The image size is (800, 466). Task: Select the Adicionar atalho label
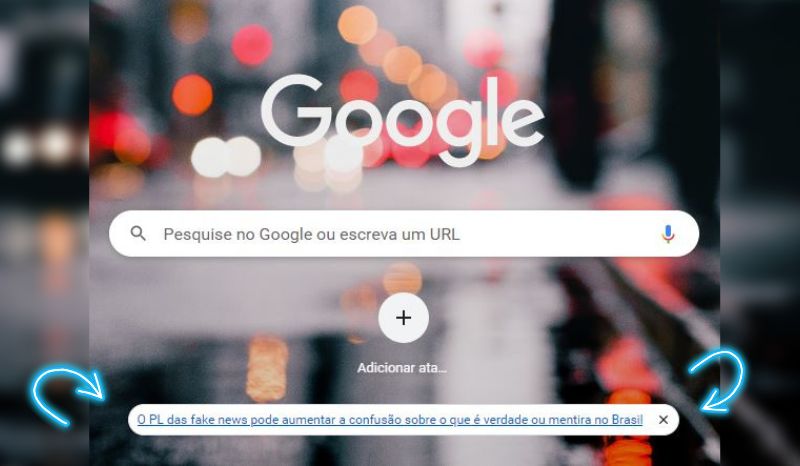402,368
